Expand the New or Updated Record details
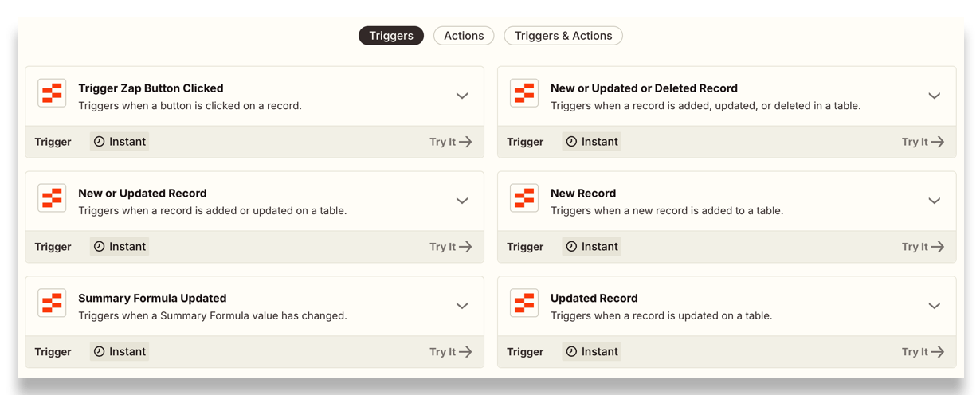 pyautogui.click(x=462, y=201)
